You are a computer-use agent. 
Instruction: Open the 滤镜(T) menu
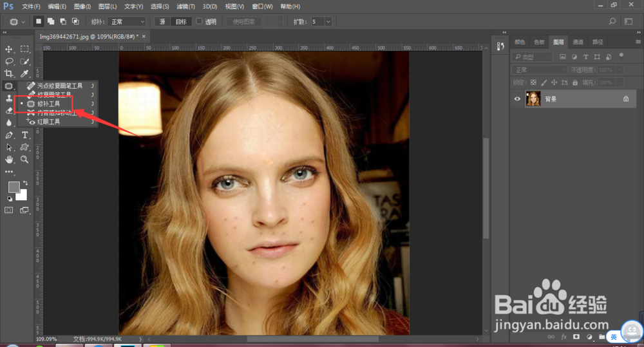click(185, 6)
